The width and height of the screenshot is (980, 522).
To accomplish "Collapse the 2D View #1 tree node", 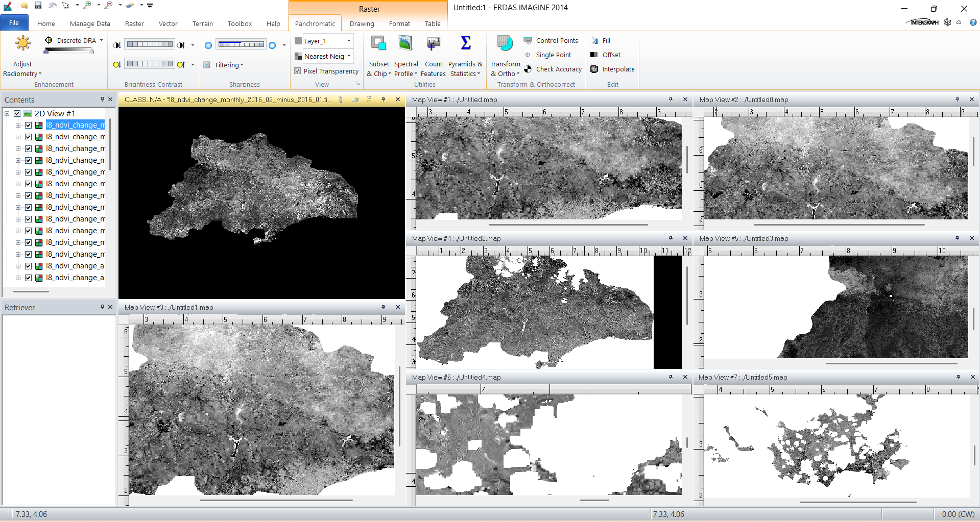I will [x=7, y=113].
